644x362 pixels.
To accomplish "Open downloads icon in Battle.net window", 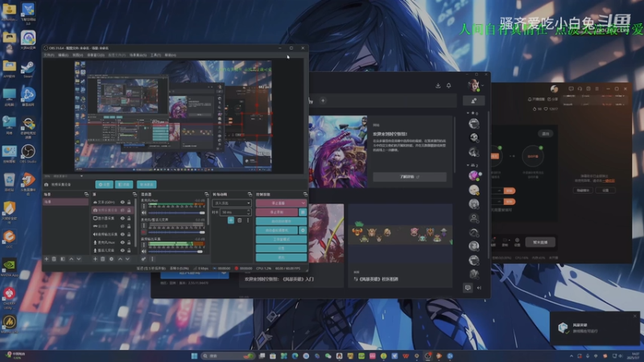I will [438, 85].
